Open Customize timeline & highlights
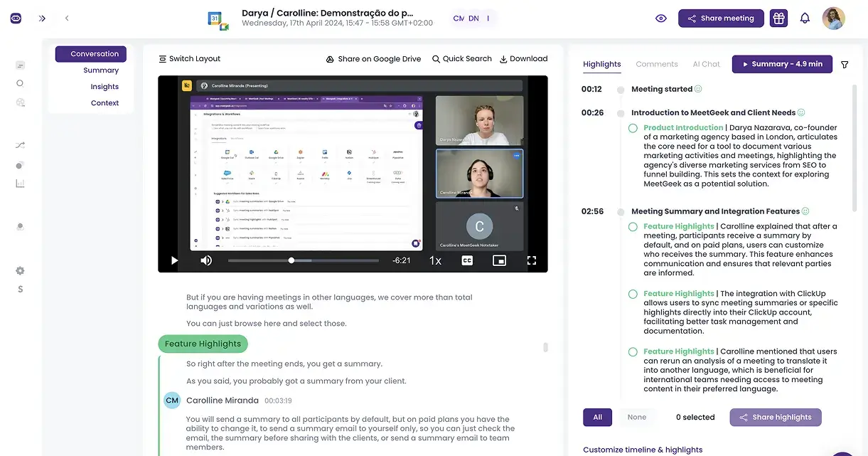Viewport: 868px width, 456px height. coord(642,449)
